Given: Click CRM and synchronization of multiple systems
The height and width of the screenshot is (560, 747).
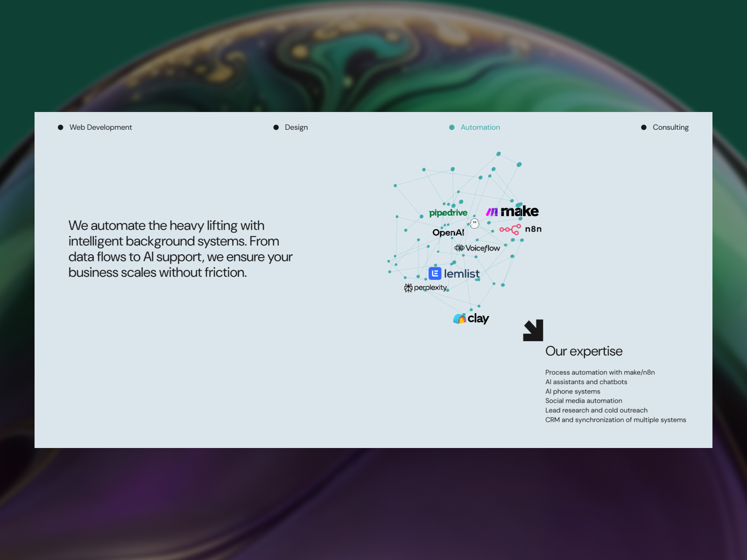Looking at the screenshot, I should pyautogui.click(x=615, y=420).
